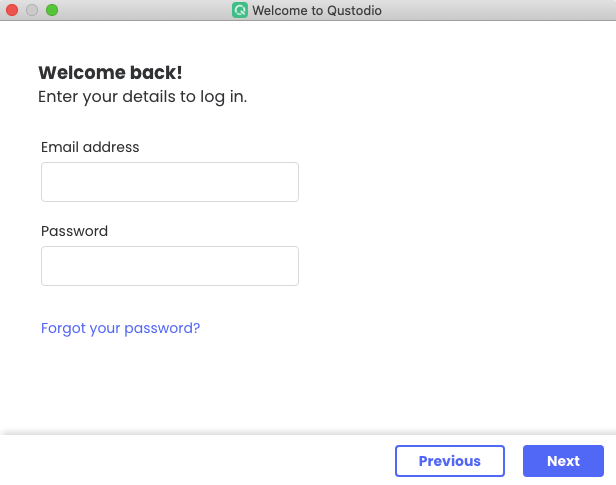Click the Welcome to Qustodio window title text
This screenshot has width=616, height=485.
(x=317, y=11)
